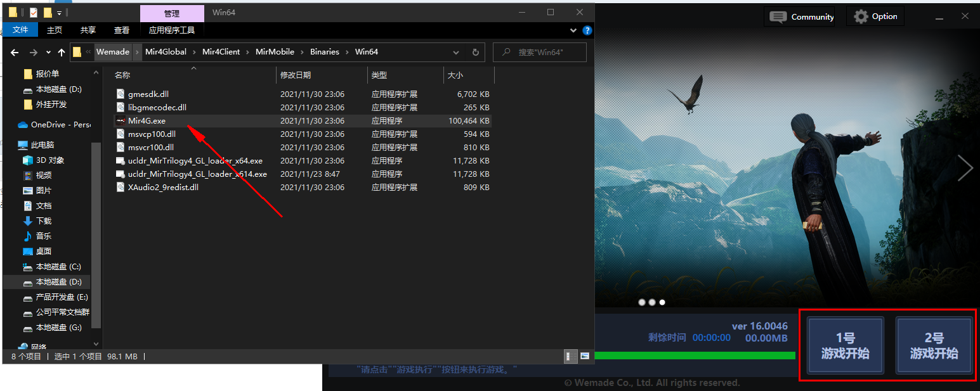
Task: Select the second banner carousel dot
Action: [652, 302]
